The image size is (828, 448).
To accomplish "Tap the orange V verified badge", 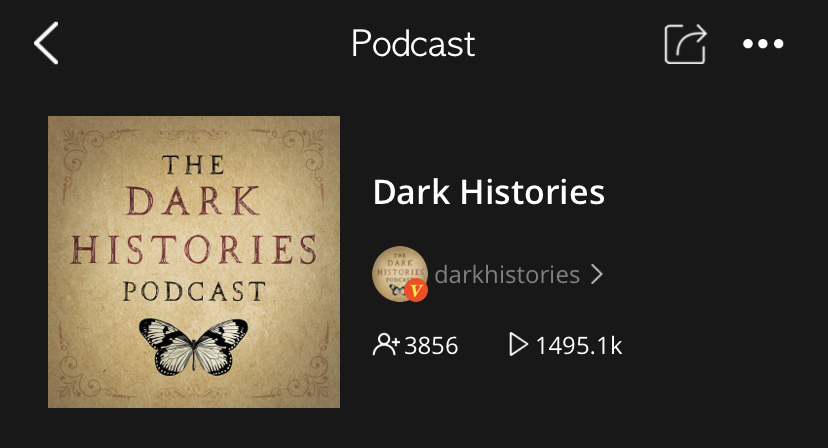I will pos(416,290).
